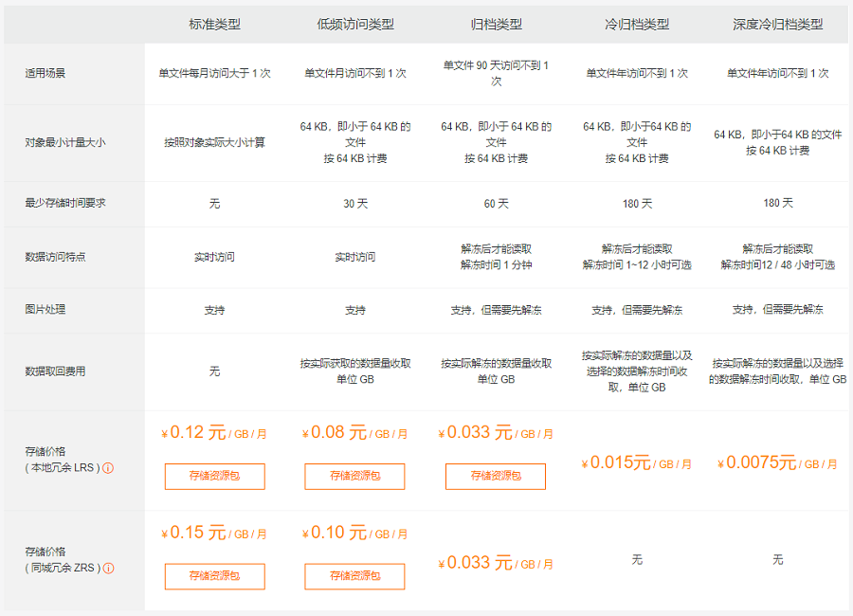Open 存储资源包 under 0.08 元 infrequent LRS price
Viewport: 853px width, 616px height.
pyautogui.click(x=354, y=476)
